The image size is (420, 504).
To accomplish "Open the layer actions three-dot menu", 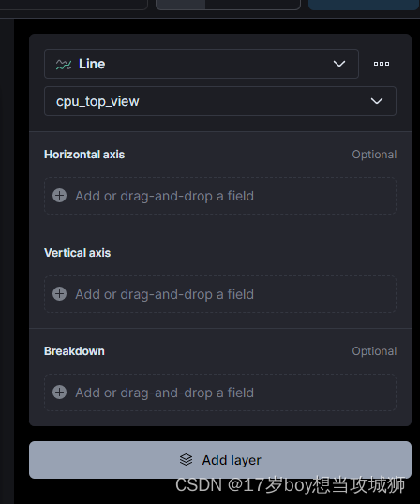I will (382, 64).
